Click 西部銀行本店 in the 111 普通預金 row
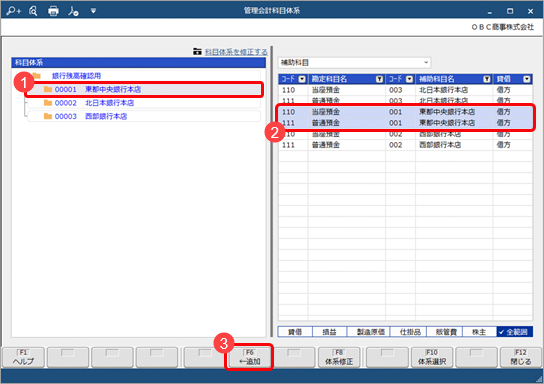 click(440, 145)
